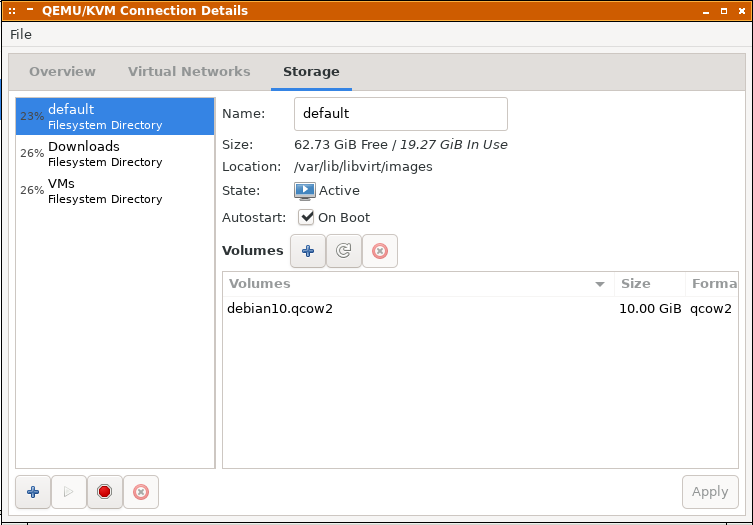Viewport: 753px width, 525px height.
Task: Switch to the Virtual Networks tab
Action: click(189, 72)
